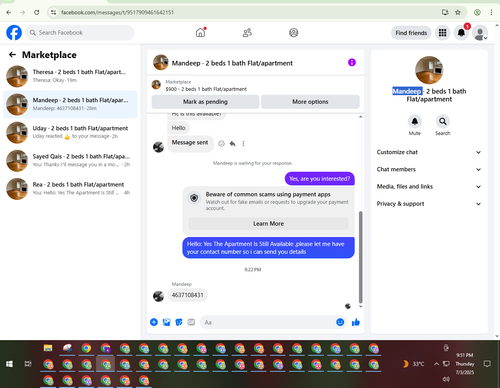Screen dimensions: 500x388
Task: Expand Chat members section
Action: coord(429,169)
